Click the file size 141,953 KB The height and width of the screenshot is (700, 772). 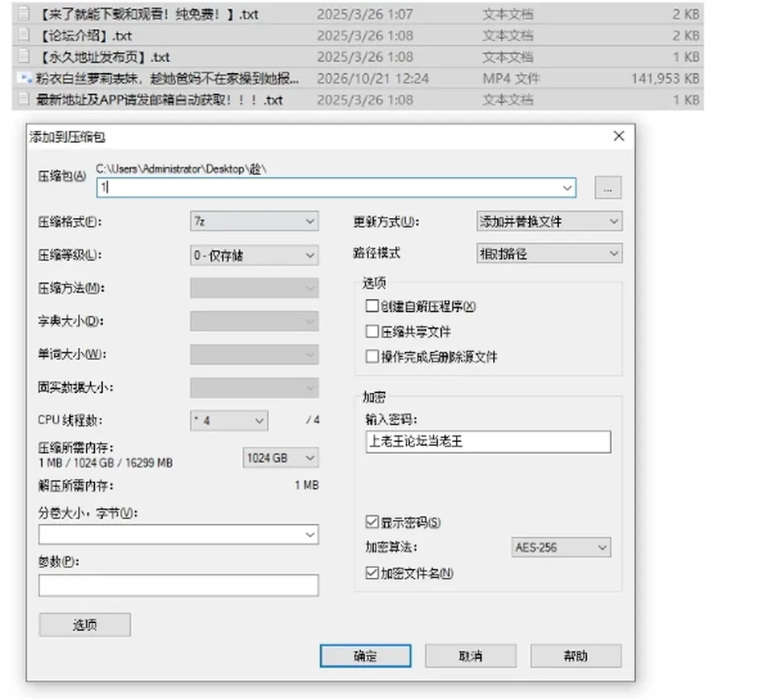pyautogui.click(x=665, y=78)
